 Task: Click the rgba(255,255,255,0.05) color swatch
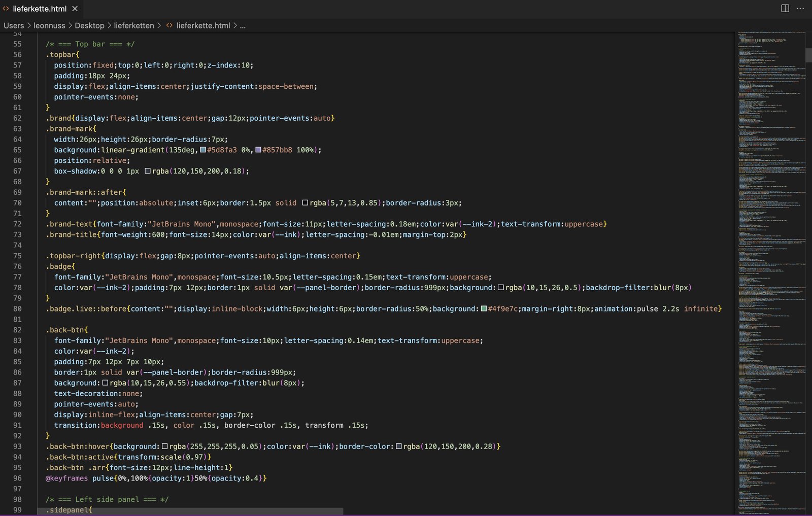(164, 446)
